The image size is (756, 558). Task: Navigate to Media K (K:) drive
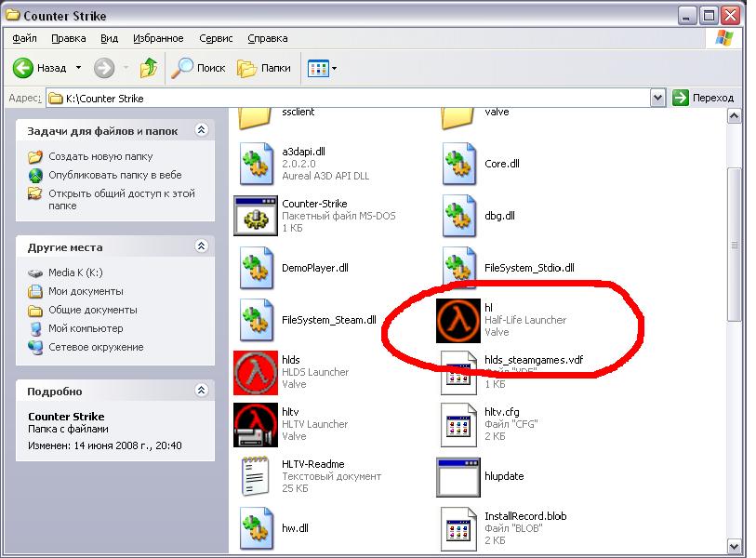(x=75, y=272)
